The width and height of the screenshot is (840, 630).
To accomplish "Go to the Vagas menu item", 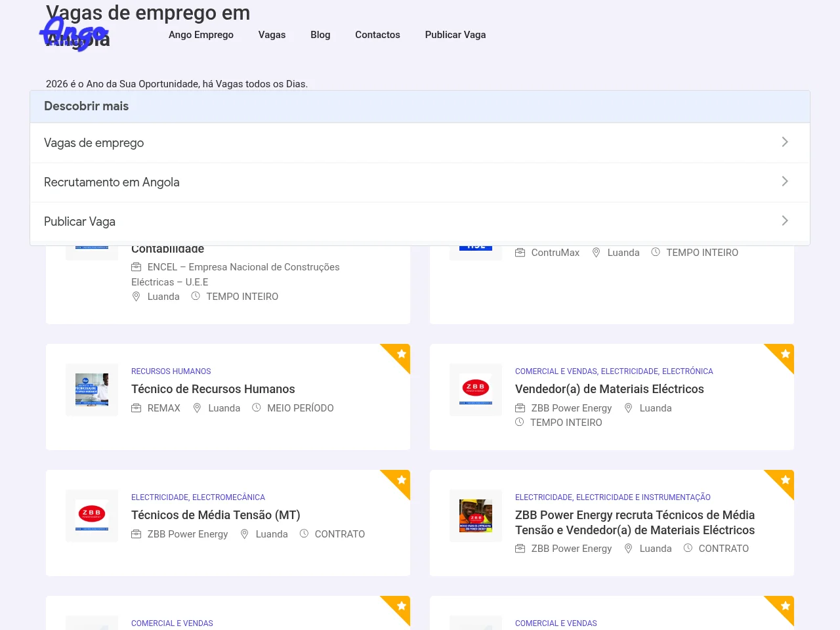I will [272, 35].
